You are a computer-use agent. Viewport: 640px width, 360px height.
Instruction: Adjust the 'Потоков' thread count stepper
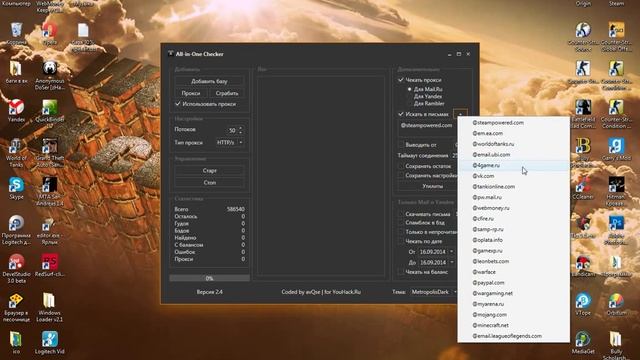pyautogui.click(x=240, y=130)
